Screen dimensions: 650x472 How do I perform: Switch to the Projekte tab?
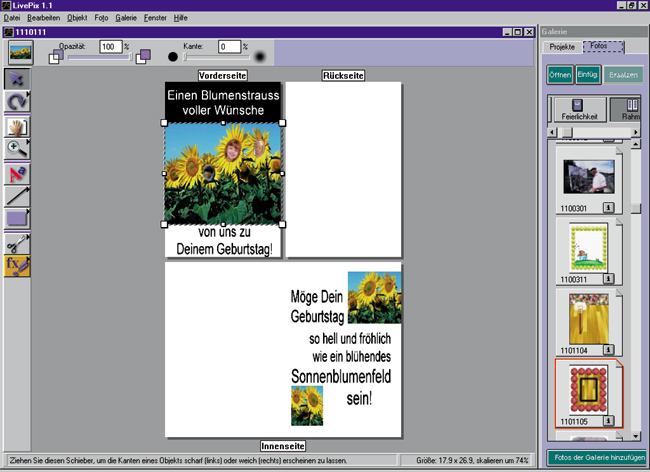(x=563, y=46)
